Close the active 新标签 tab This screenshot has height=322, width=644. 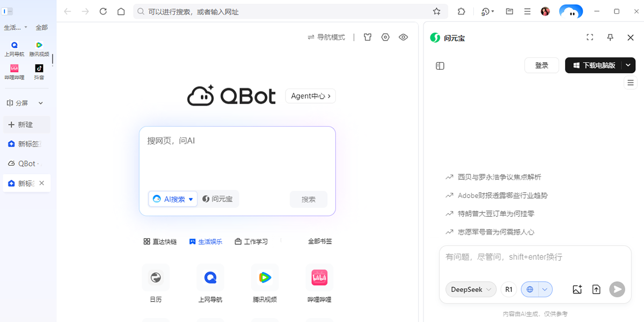pyautogui.click(x=42, y=183)
